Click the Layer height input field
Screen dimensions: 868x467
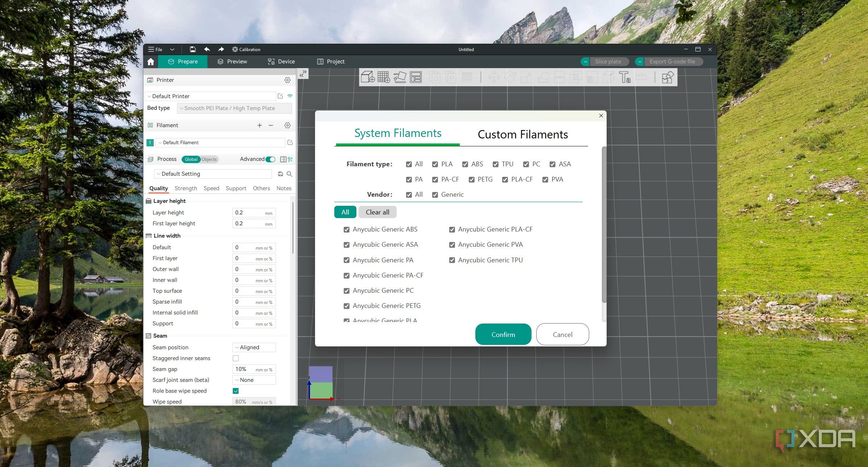(x=254, y=213)
